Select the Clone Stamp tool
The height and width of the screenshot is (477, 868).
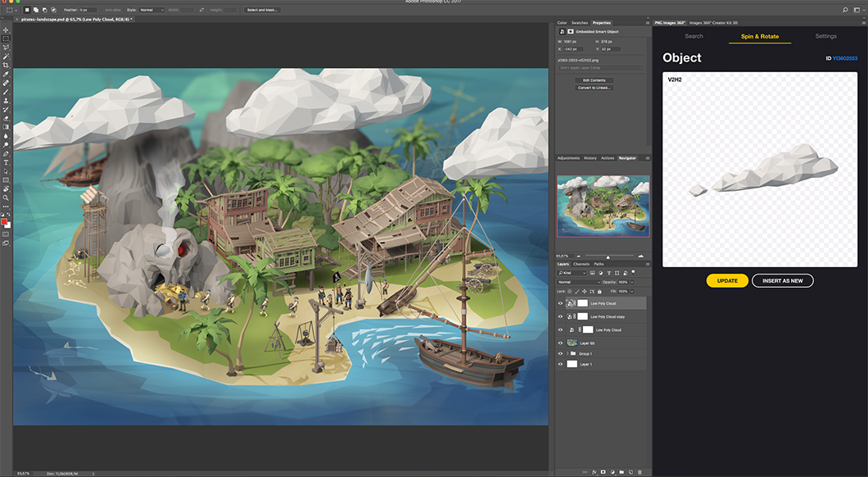[6, 101]
